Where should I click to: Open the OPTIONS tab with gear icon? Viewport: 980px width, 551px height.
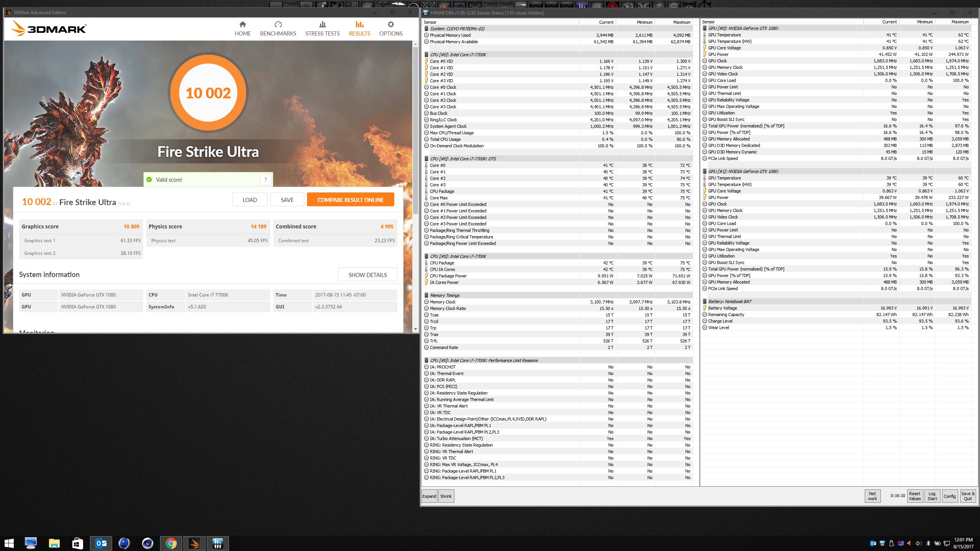coord(391,29)
